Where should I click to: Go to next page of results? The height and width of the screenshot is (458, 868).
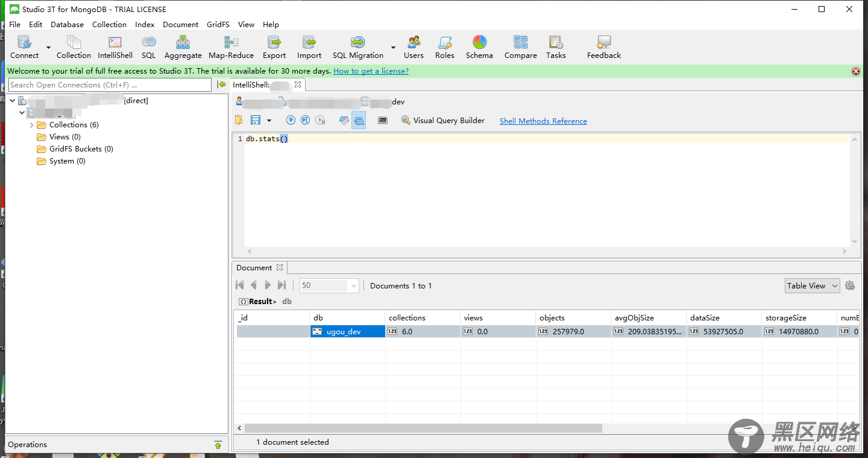tap(268, 285)
